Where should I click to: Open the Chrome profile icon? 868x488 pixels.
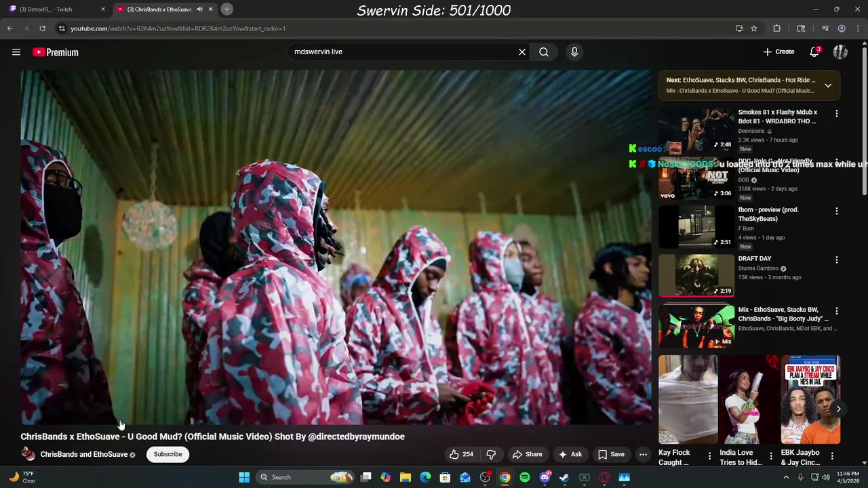click(842, 28)
